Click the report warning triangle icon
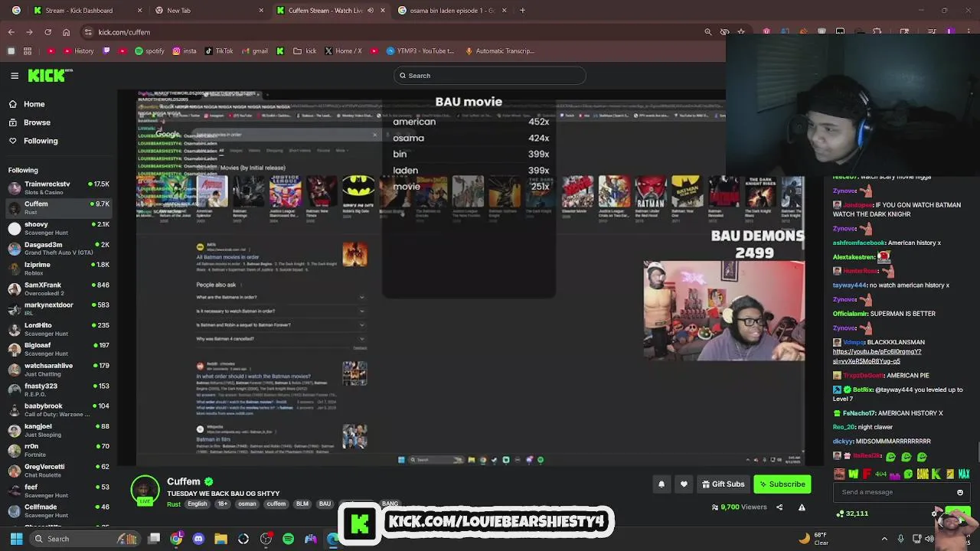Viewport: 980px width, 551px height. pos(802,507)
